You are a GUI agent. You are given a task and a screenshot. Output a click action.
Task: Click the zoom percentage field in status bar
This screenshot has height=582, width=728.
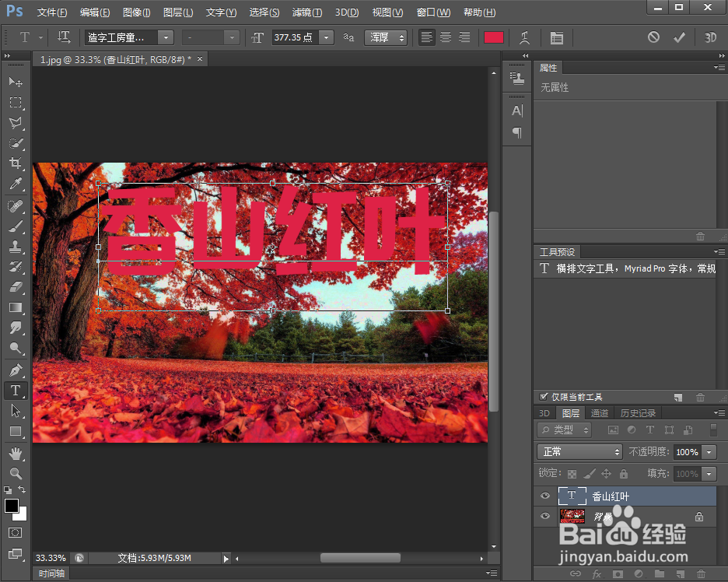51,558
